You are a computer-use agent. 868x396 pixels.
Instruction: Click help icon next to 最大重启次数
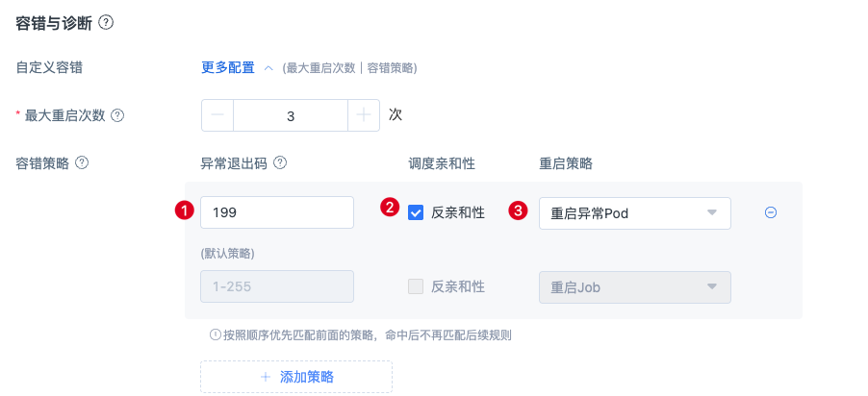tap(117, 115)
